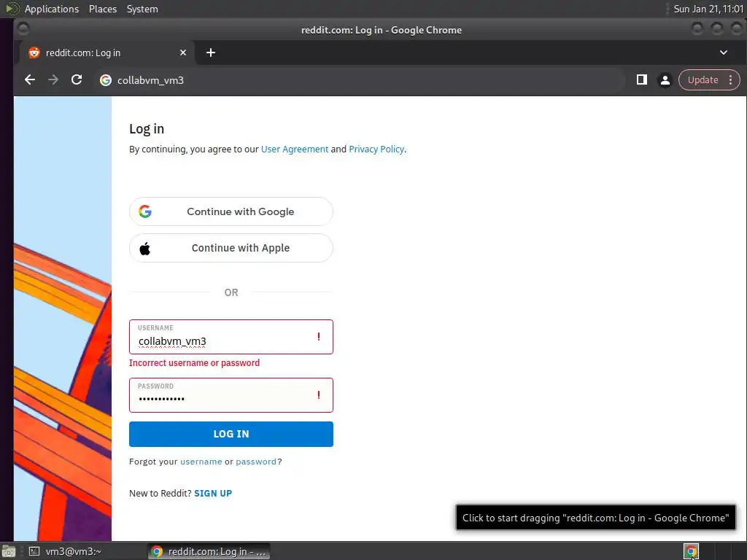
Task: Click the error exclamation icon in Username field
Action: (x=318, y=337)
